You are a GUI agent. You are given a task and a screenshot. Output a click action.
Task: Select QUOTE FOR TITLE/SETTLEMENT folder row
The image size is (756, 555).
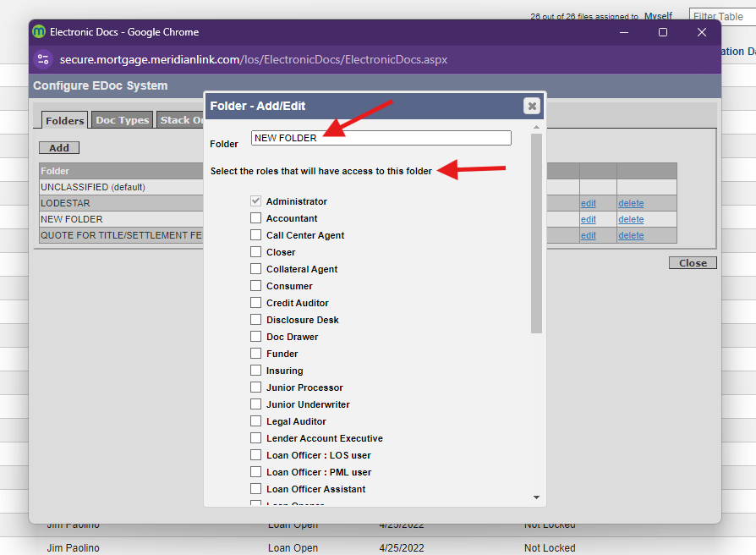(x=122, y=235)
